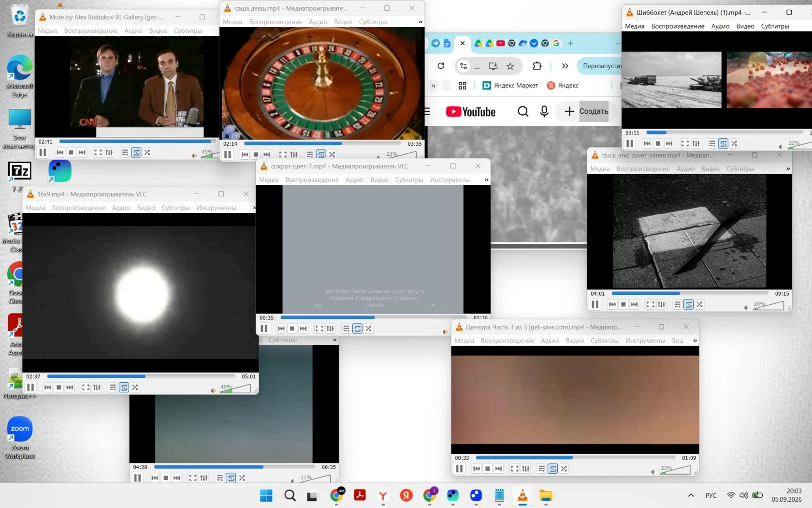
Task: Mute audio via speaker icon in 16x9.mp4 window
Action: click(213, 390)
